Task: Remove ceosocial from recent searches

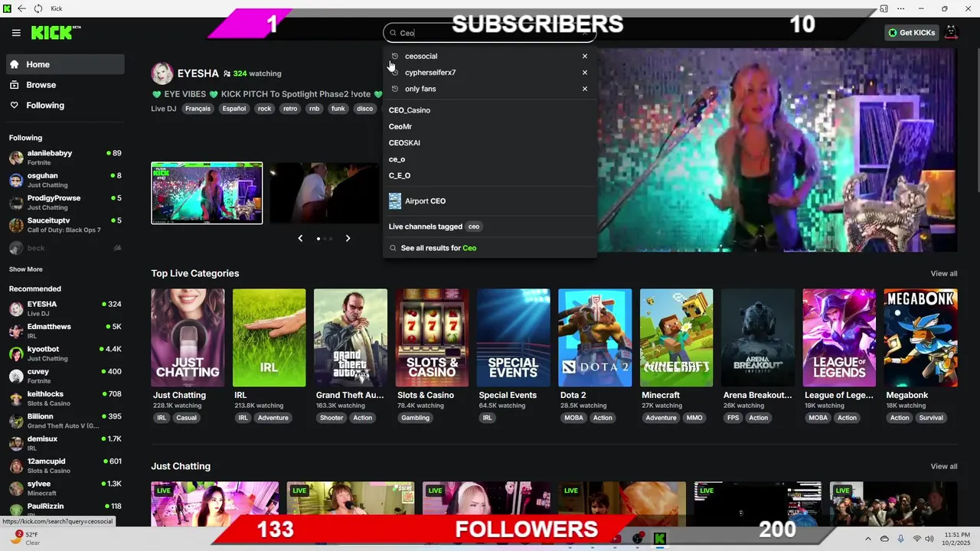Action: click(585, 56)
